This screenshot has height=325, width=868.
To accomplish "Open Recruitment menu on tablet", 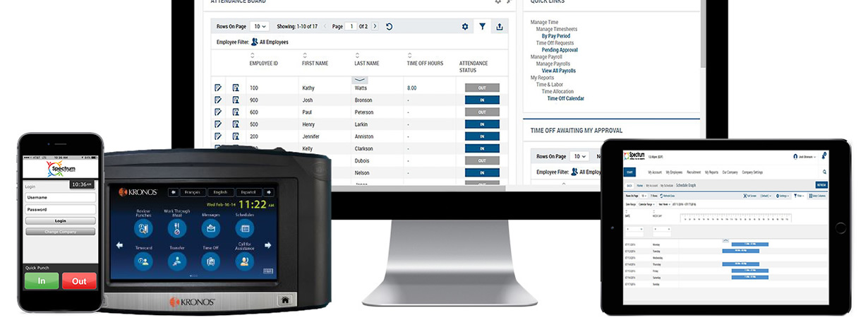I will (x=694, y=172).
